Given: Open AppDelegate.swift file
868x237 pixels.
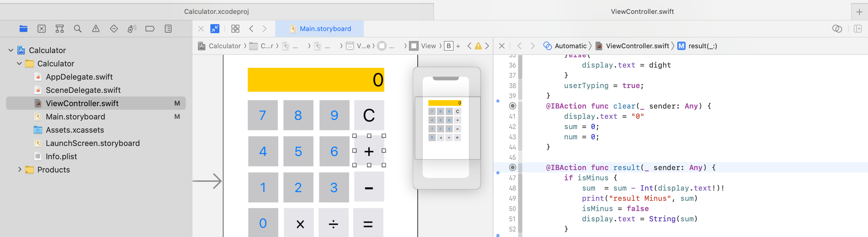Looking at the screenshot, I should (x=79, y=77).
